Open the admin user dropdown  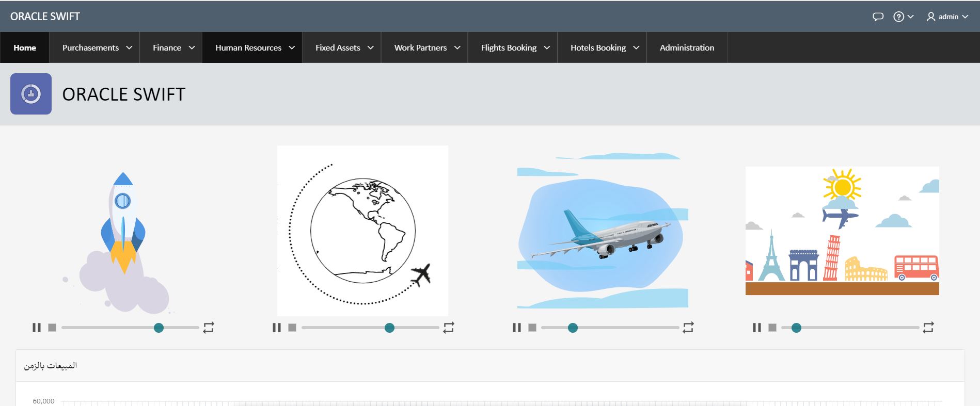point(947,17)
